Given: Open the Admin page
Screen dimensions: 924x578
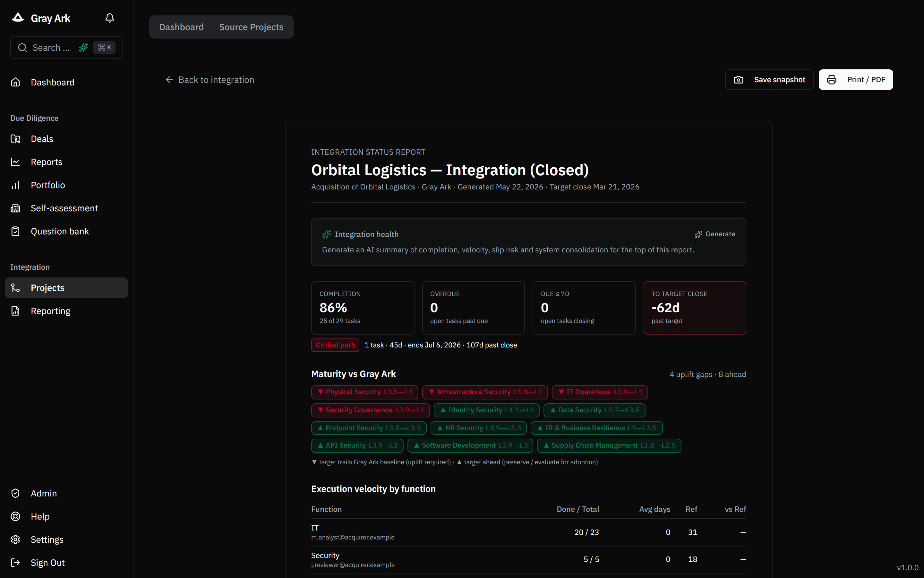Looking at the screenshot, I should coord(66,493).
